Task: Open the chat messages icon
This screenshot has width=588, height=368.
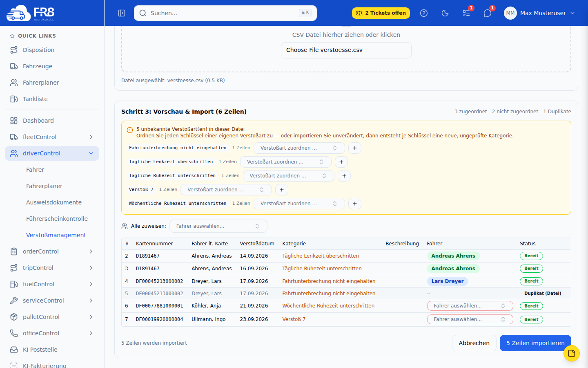Action: [488, 13]
